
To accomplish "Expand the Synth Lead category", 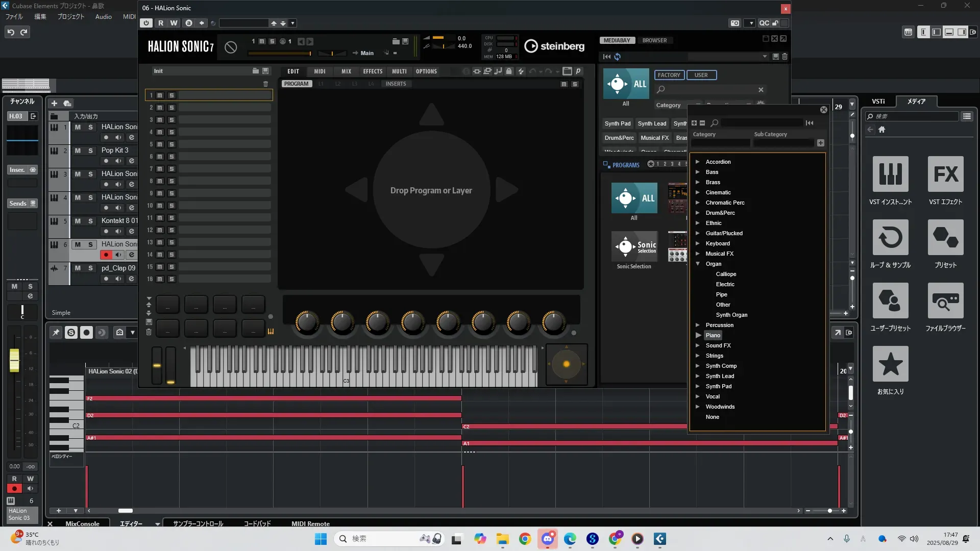I will tap(698, 376).
